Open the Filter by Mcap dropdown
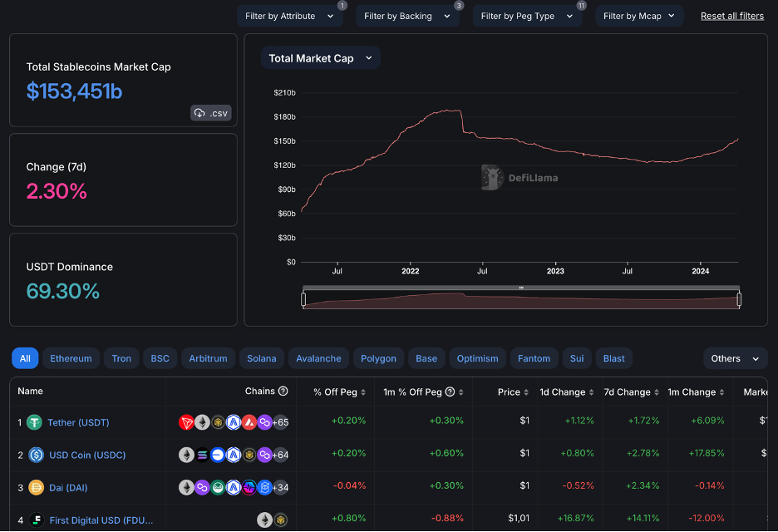 pyautogui.click(x=639, y=16)
